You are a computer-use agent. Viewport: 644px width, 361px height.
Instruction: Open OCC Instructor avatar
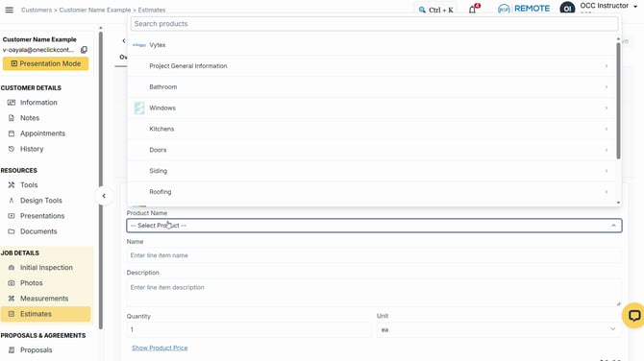coord(567,9)
